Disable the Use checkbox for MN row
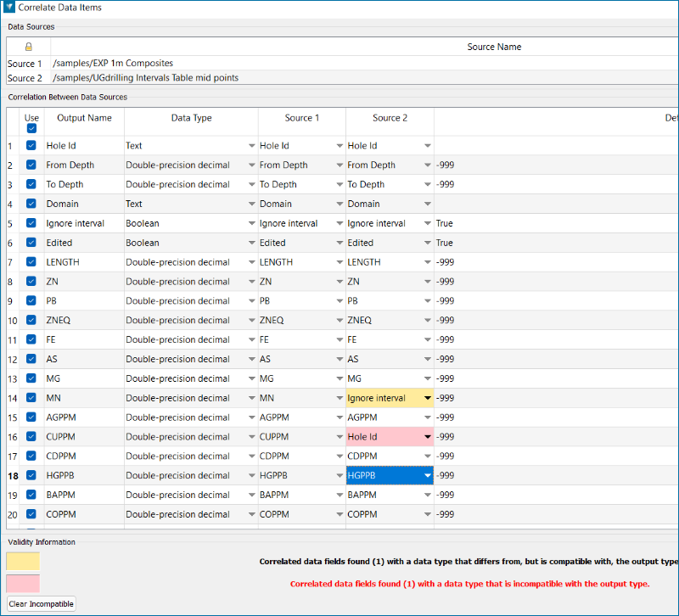679x616 pixels. point(31,398)
